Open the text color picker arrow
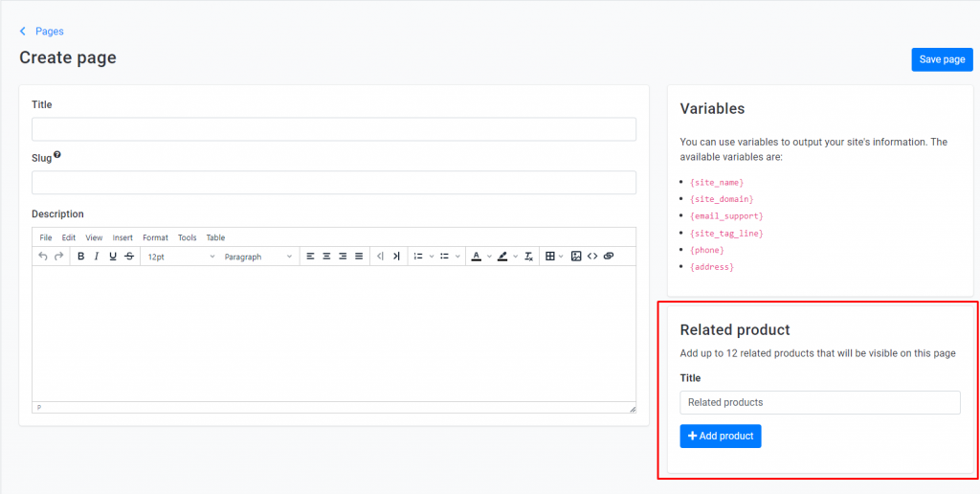 [489, 257]
